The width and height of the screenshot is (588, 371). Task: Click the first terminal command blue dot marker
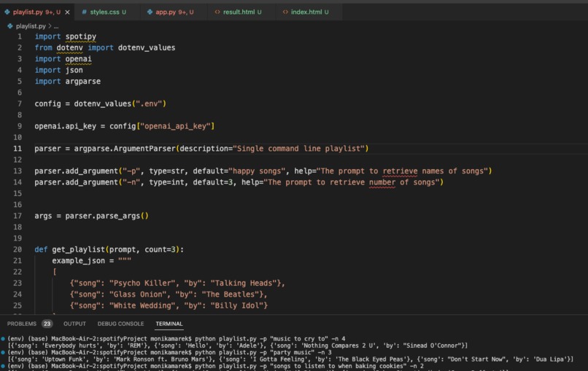(3, 338)
